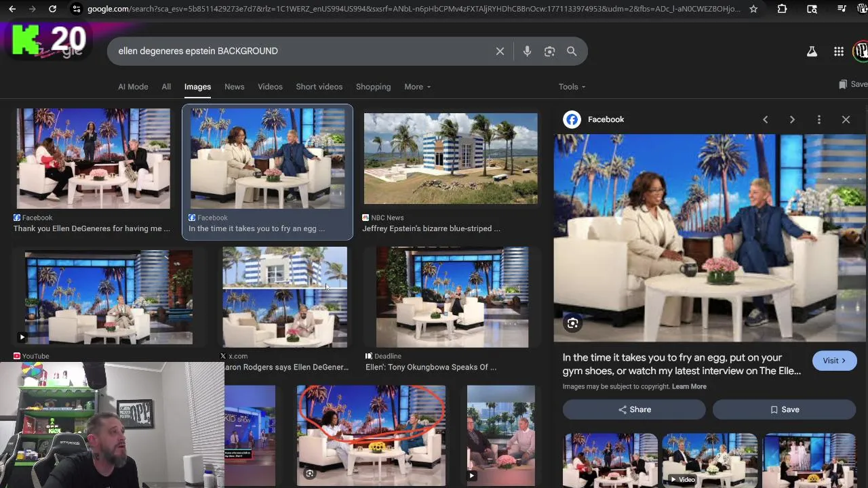868x488 pixels.
Task: Open Google account profile avatar
Action: pos(861,51)
